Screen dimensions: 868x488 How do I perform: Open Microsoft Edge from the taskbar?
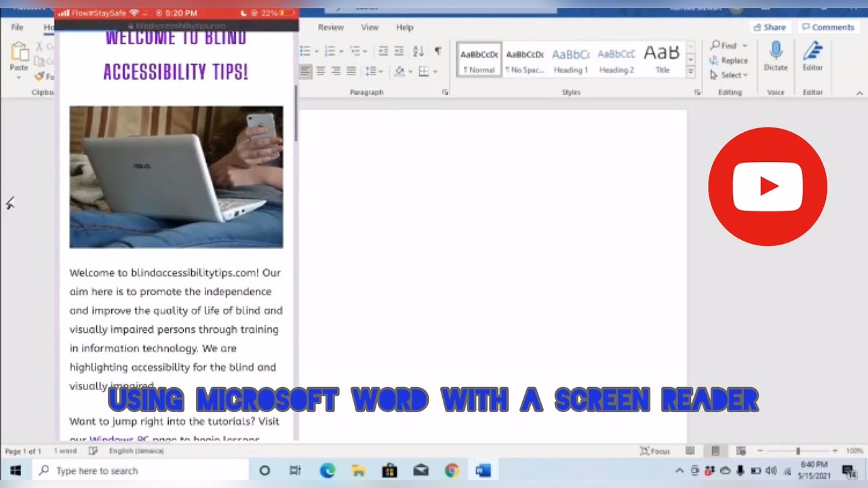(328, 470)
